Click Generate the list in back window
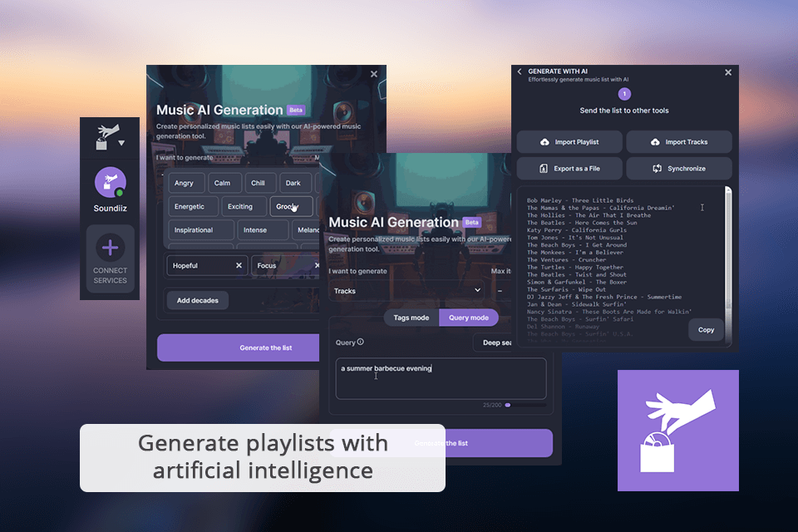 239,347
